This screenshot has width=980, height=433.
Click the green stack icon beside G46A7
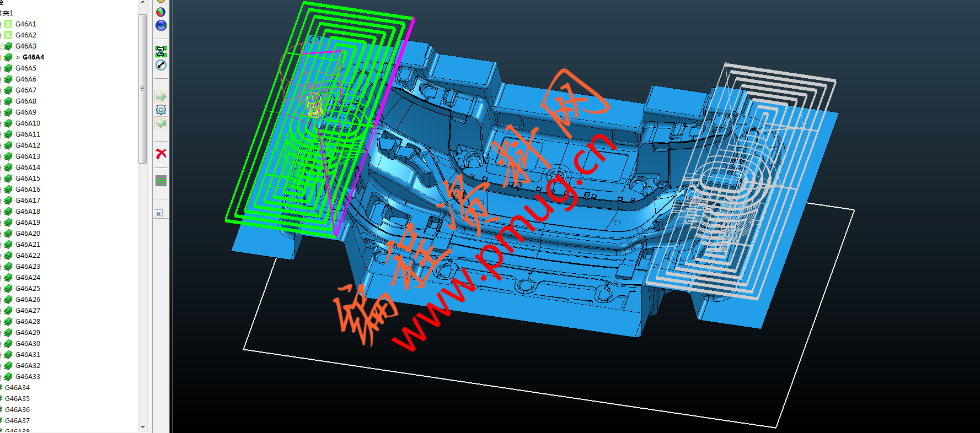click(8, 90)
